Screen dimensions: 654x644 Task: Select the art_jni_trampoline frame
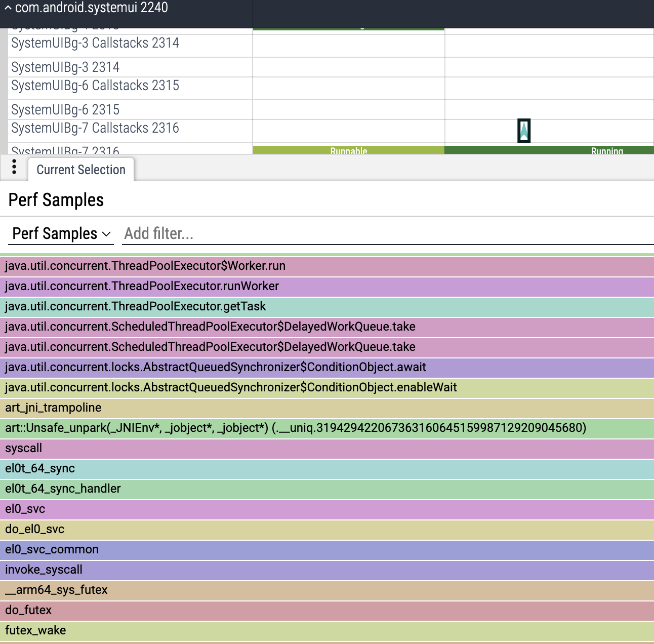pos(327,408)
